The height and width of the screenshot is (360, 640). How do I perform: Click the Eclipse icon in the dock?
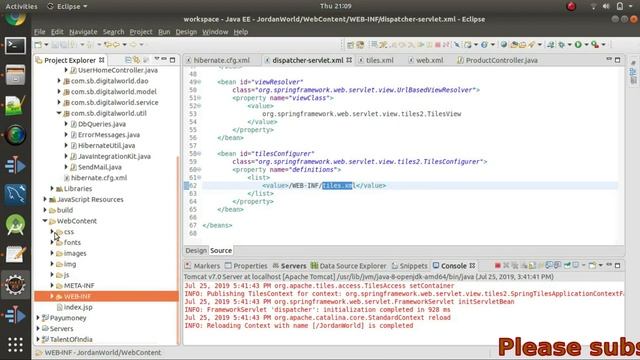point(16,284)
